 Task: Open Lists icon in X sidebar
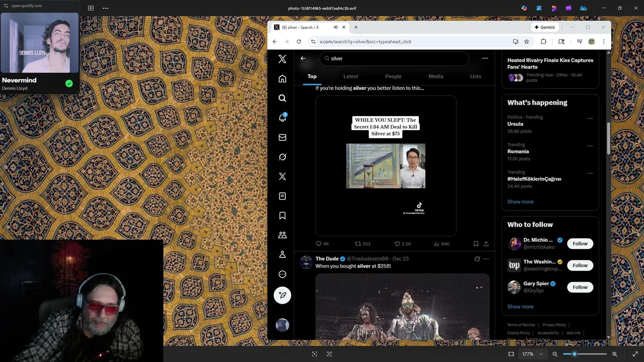pyautogui.click(x=282, y=196)
